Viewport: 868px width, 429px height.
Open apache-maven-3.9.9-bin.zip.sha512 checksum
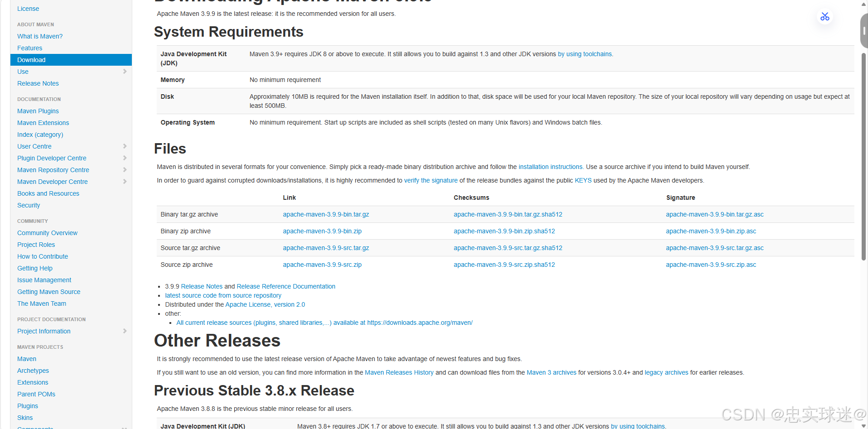pos(504,231)
